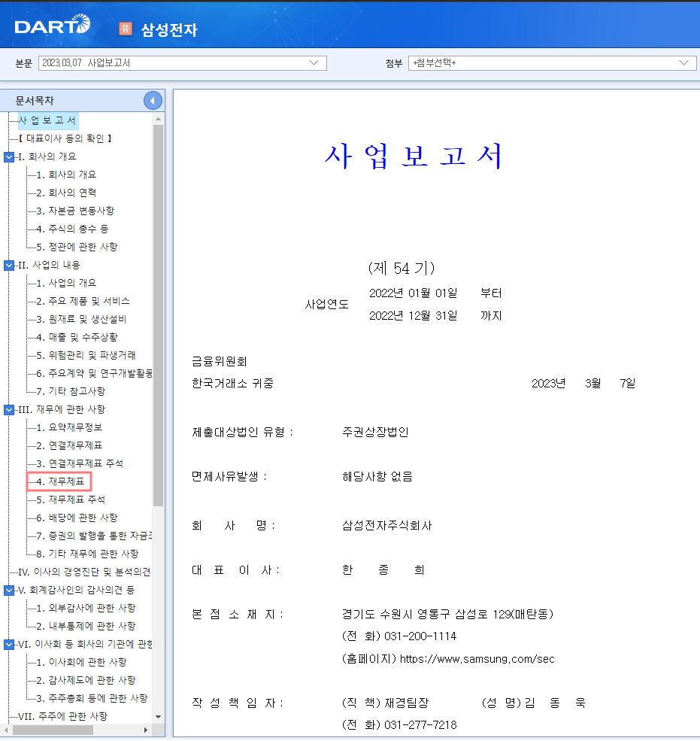This screenshot has width=700, height=741.
Task: Open VII. 주주에 관한 사항
Action: tap(63, 716)
